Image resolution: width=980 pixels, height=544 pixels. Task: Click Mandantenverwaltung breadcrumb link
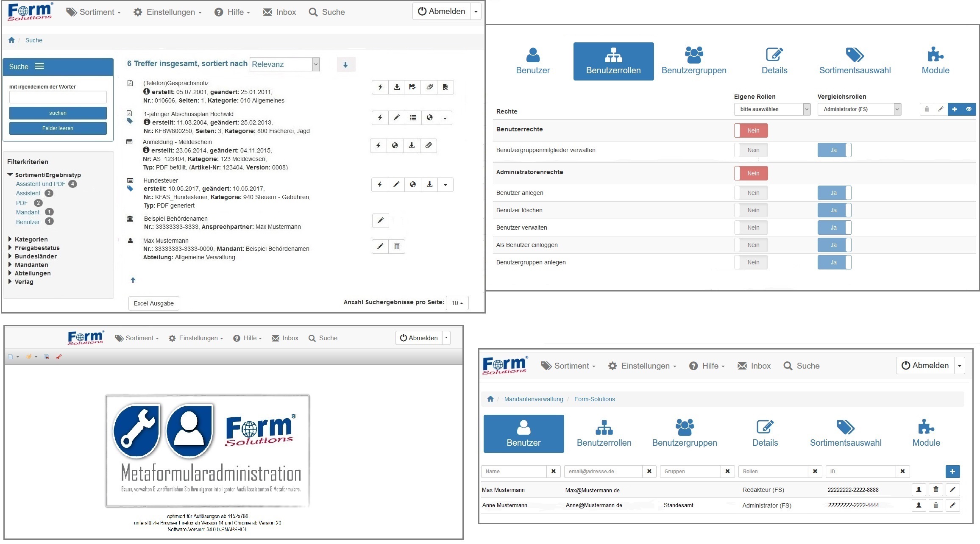(534, 399)
